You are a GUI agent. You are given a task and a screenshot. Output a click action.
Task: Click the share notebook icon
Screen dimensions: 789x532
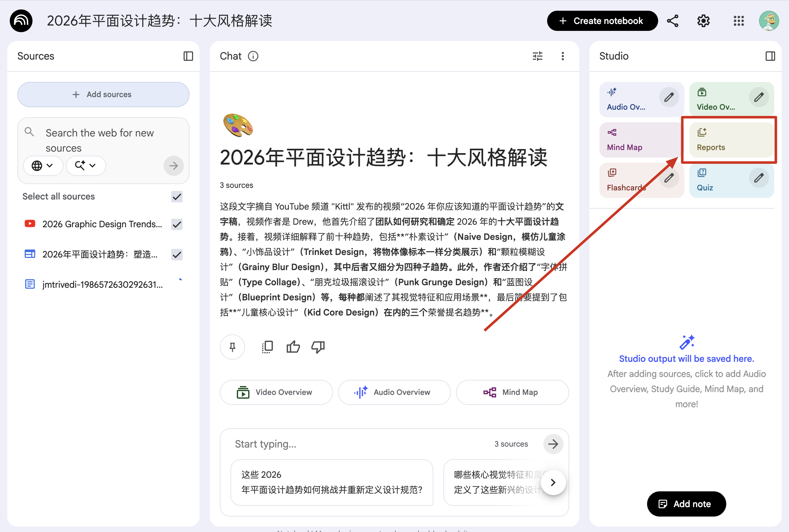(x=673, y=21)
